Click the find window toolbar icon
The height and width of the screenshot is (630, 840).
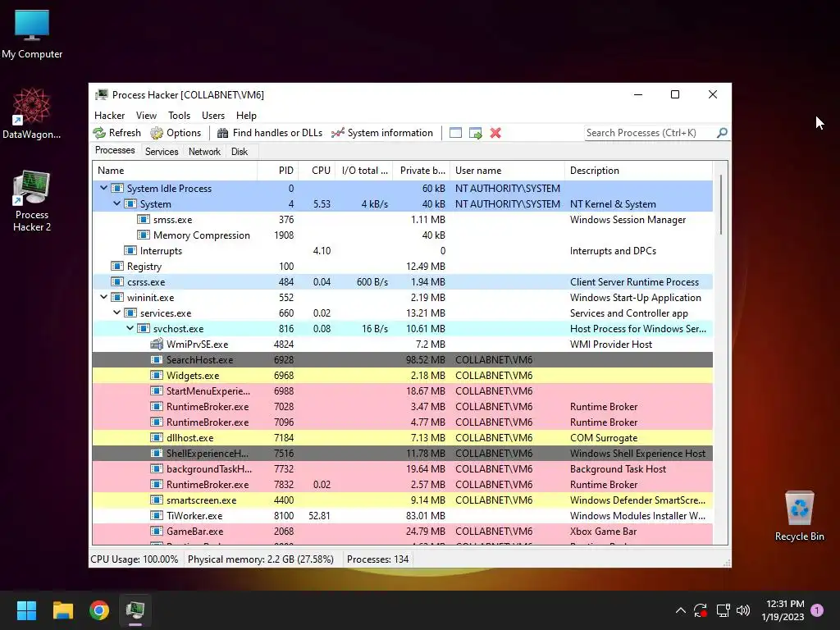pyautogui.click(x=455, y=133)
